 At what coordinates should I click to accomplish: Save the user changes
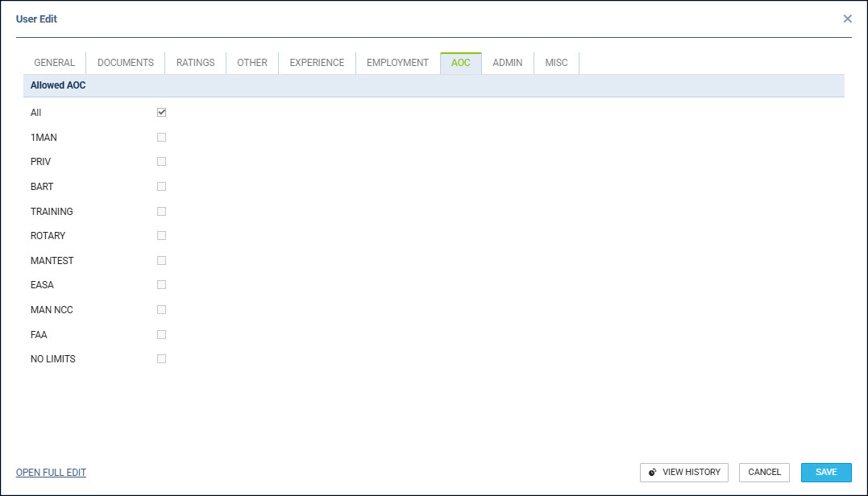tap(826, 472)
